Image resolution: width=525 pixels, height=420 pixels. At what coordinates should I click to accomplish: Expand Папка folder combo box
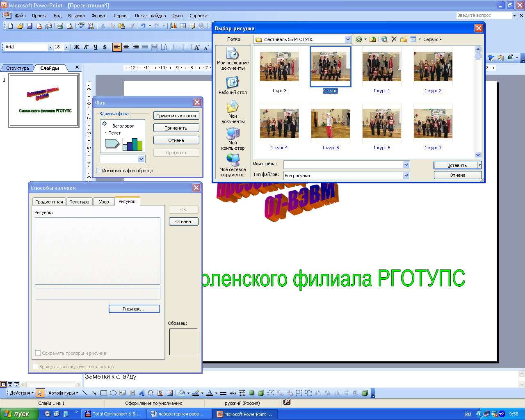tap(348, 39)
